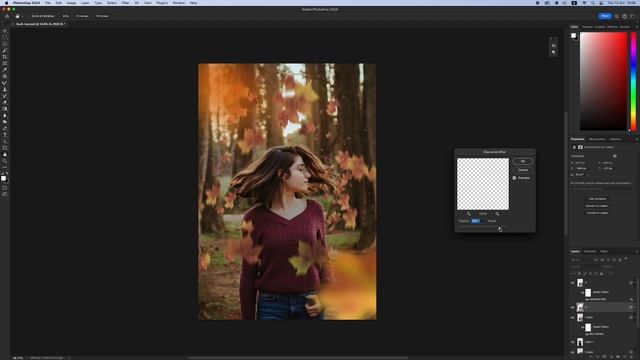Viewport: 640px width, 360px height.
Task: Click the Radius slider in blur dialog
Action: pyautogui.click(x=482, y=227)
